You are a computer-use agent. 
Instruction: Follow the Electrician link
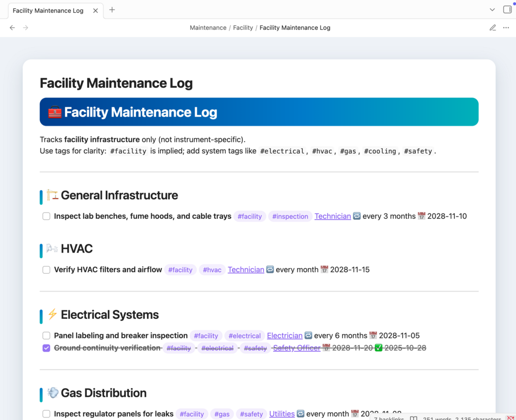click(284, 336)
